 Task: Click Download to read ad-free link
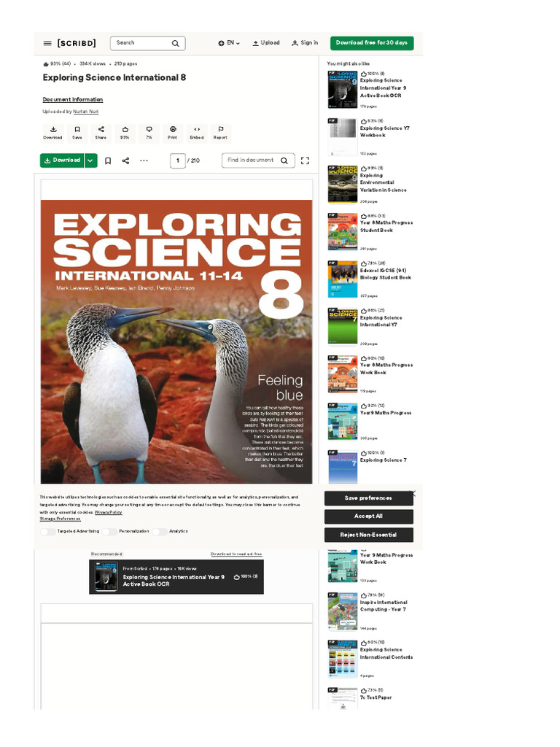(236, 554)
